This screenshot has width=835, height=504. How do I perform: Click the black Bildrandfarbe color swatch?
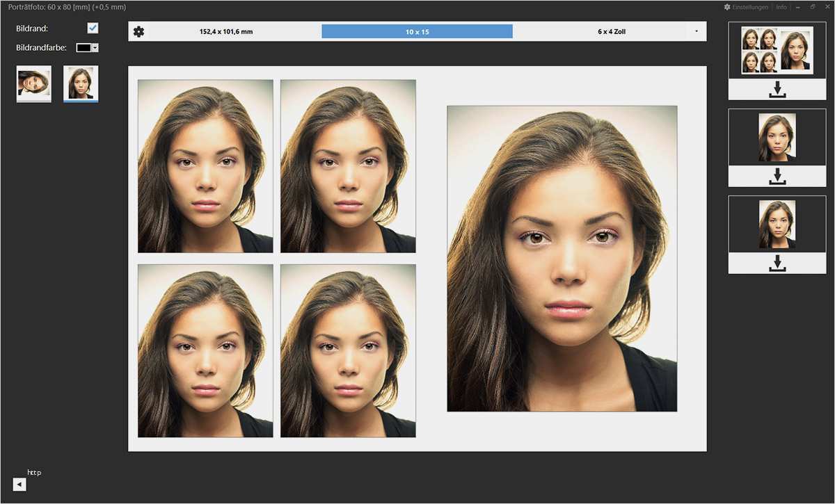(83, 48)
